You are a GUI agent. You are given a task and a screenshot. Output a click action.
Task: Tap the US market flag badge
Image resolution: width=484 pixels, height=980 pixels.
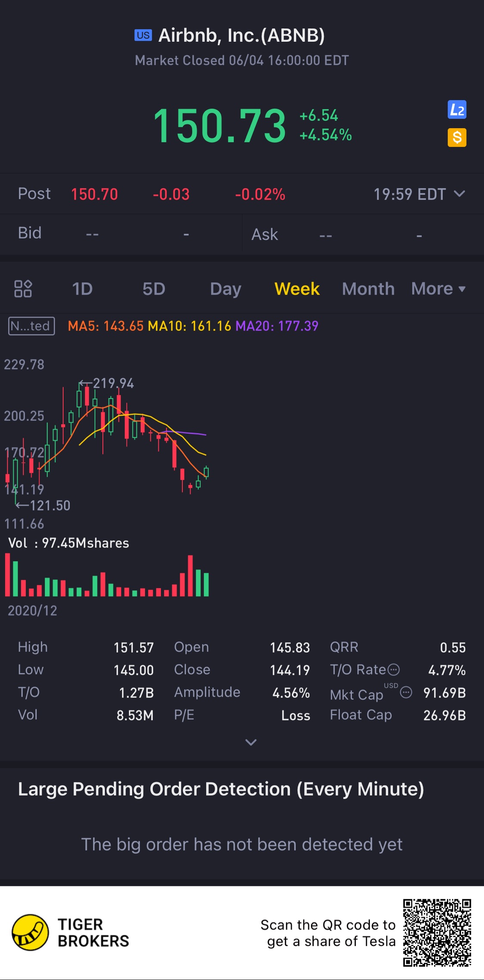(x=143, y=35)
